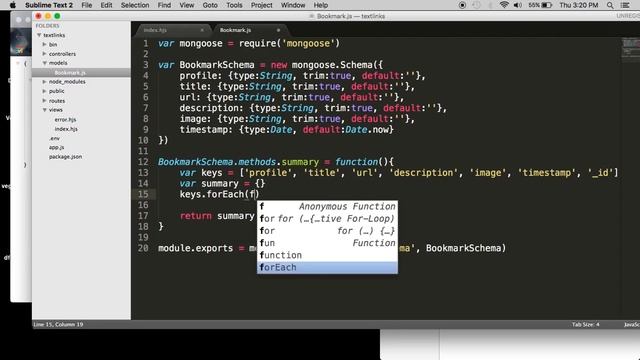
Task: Open the Wi-Fi status menu
Action: click(x=504, y=5)
